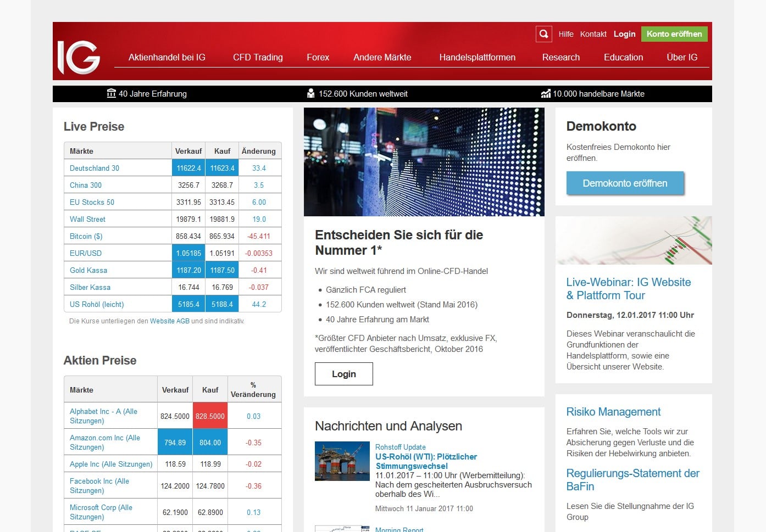Open Microsoft Corp stock

click(x=101, y=512)
